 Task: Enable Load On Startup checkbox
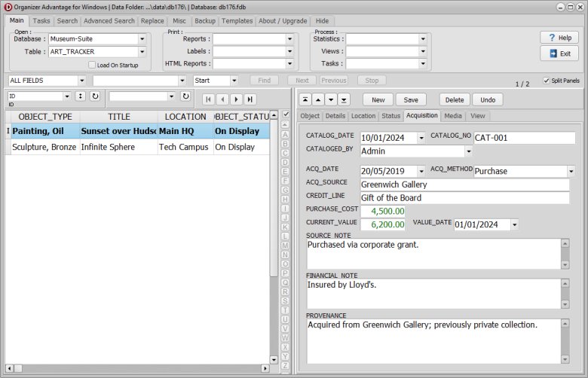pos(92,66)
